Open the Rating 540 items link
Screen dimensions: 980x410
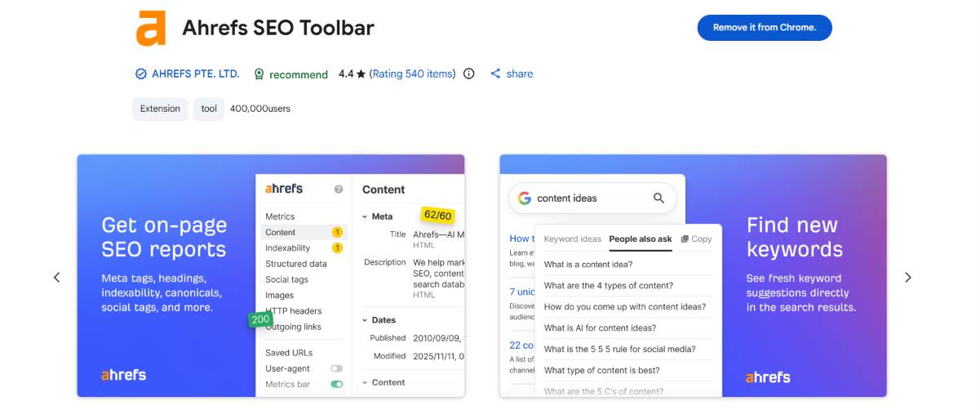pyautogui.click(x=412, y=74)
